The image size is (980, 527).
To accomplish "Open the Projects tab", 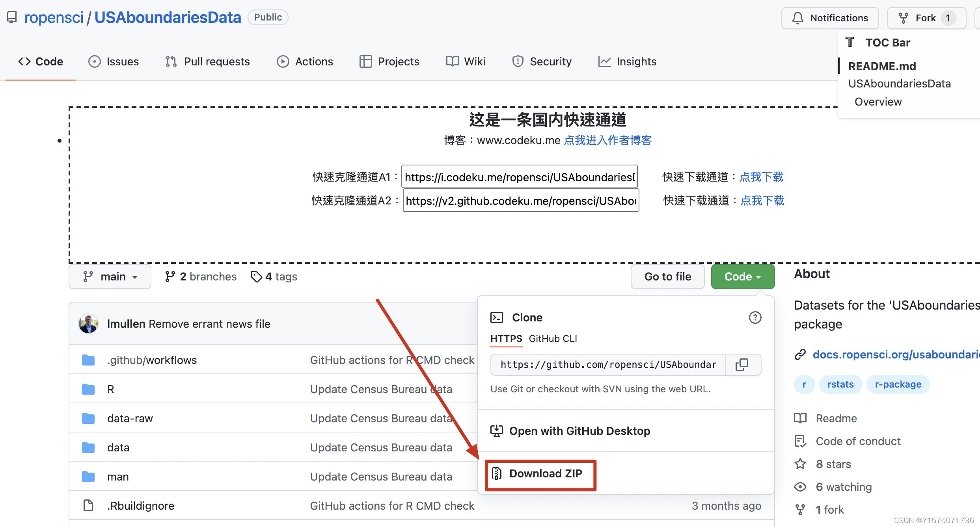I will [389, 61].
